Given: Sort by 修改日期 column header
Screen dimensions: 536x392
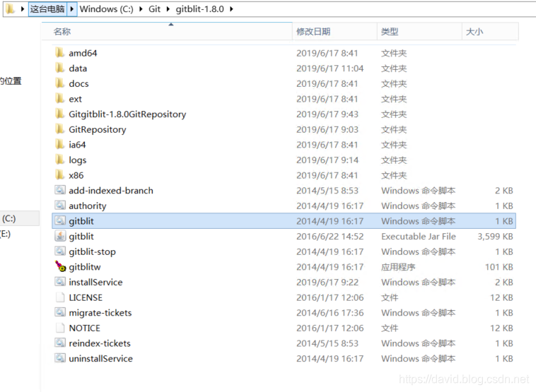Looking at the screenshot, I should click(334, 31).
